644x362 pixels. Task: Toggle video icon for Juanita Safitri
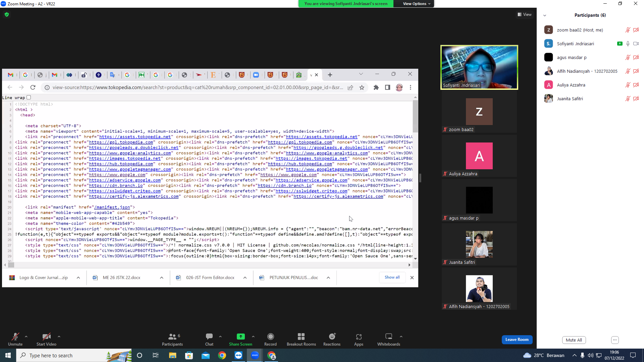pyautogui.click(x=636, y=99)
